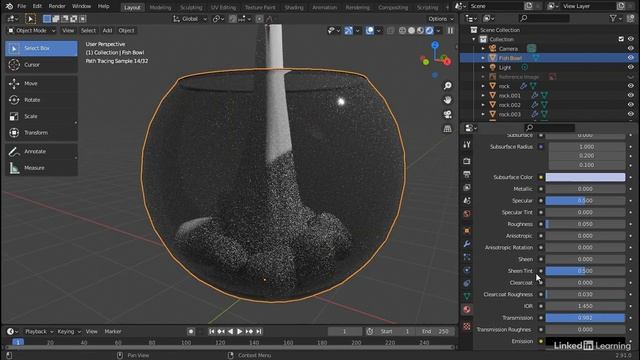Open the Particles properties tab

pos(467,257)
